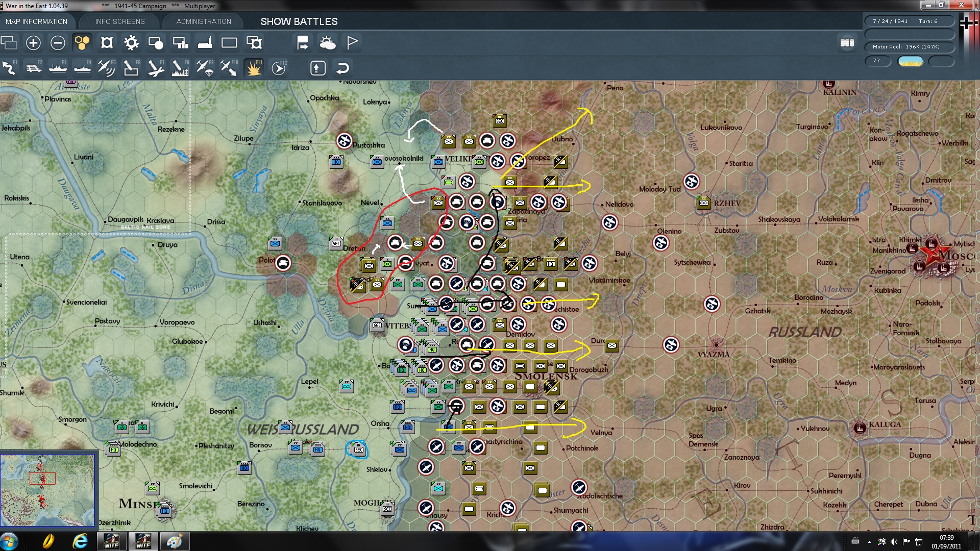Click the empty rectangle toolbar icon
The height and width of the screenshot is (551, 980).
[229, 43]
